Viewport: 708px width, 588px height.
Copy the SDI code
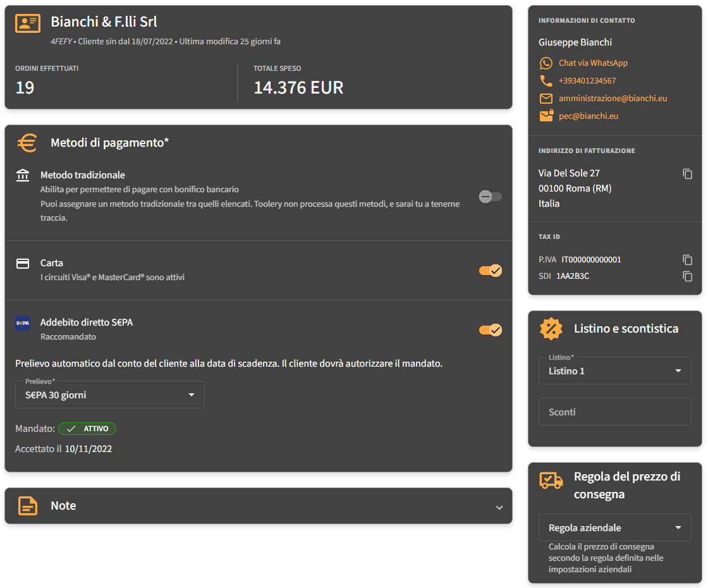pos(688,276)
